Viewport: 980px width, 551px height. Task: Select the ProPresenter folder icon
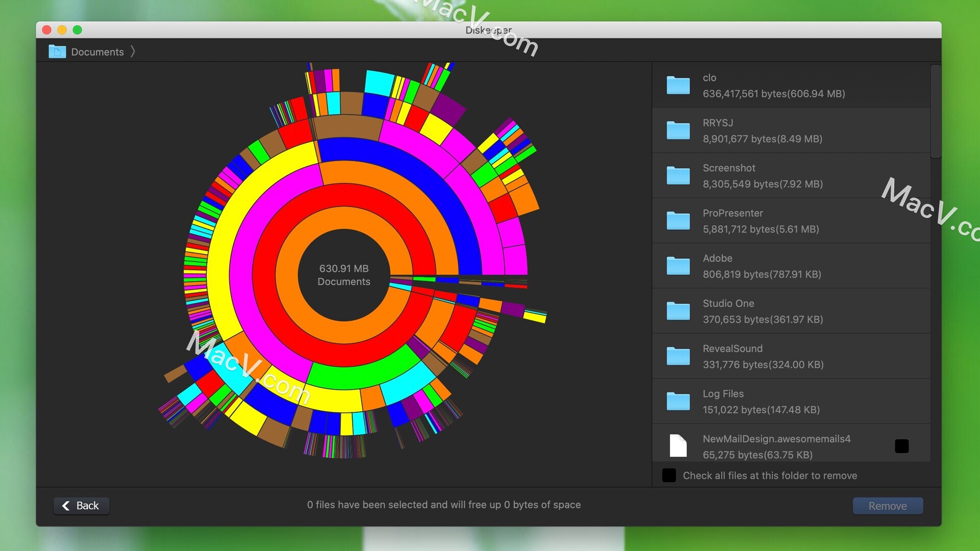tap(678, 221)
